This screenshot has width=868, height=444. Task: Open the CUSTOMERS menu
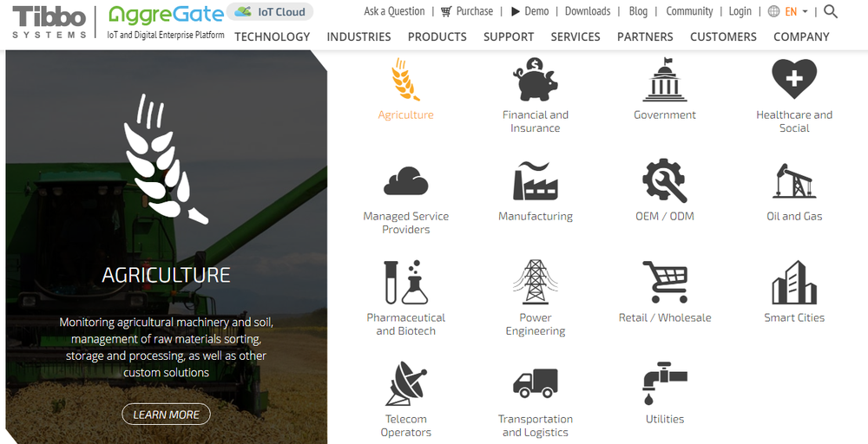723,36
